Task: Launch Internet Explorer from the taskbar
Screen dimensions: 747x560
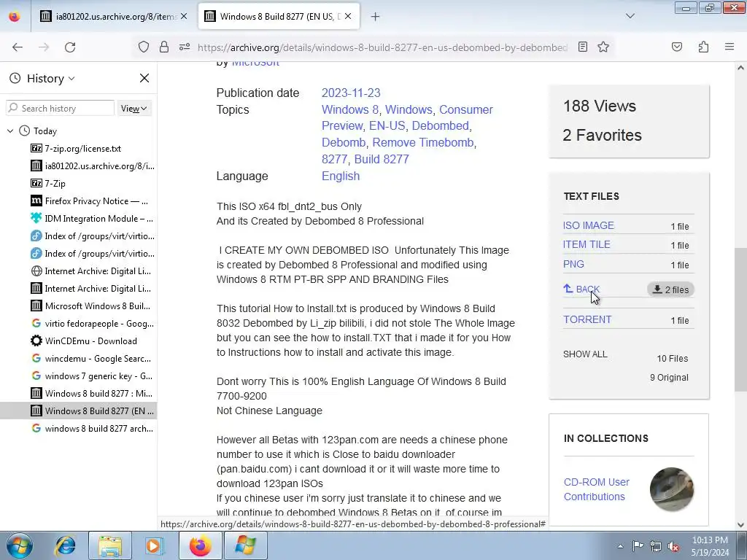Action: [65, 545]
